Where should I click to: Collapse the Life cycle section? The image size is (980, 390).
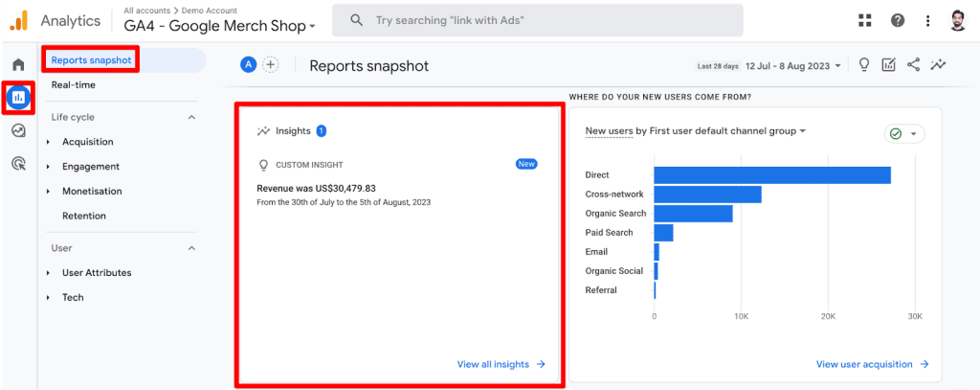click(191, 117)
